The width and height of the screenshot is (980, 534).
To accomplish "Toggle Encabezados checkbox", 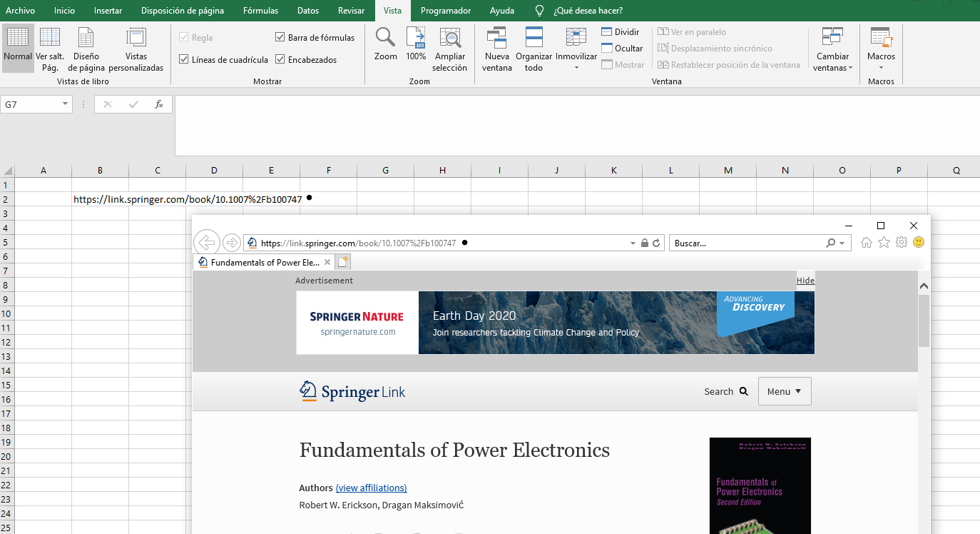I will tap(280, 60).
